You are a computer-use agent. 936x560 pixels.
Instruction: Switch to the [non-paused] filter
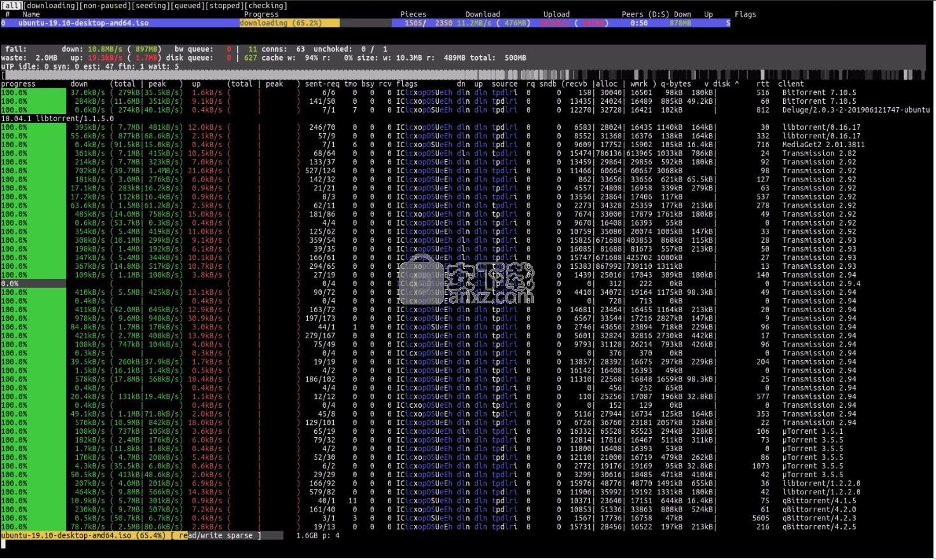click(104, 6)
